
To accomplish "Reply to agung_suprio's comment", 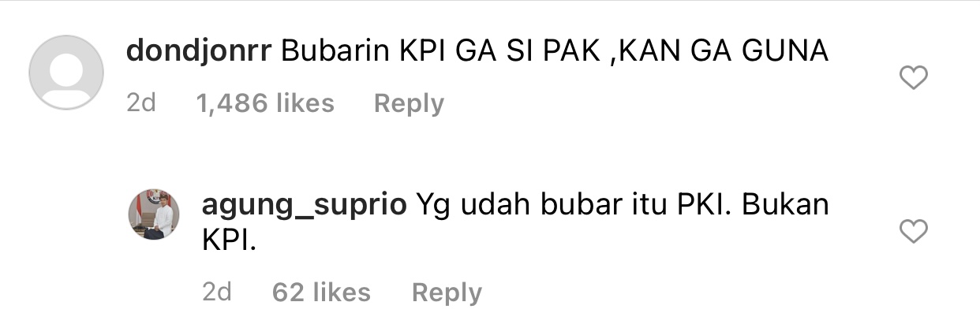I will click(447, 293).
